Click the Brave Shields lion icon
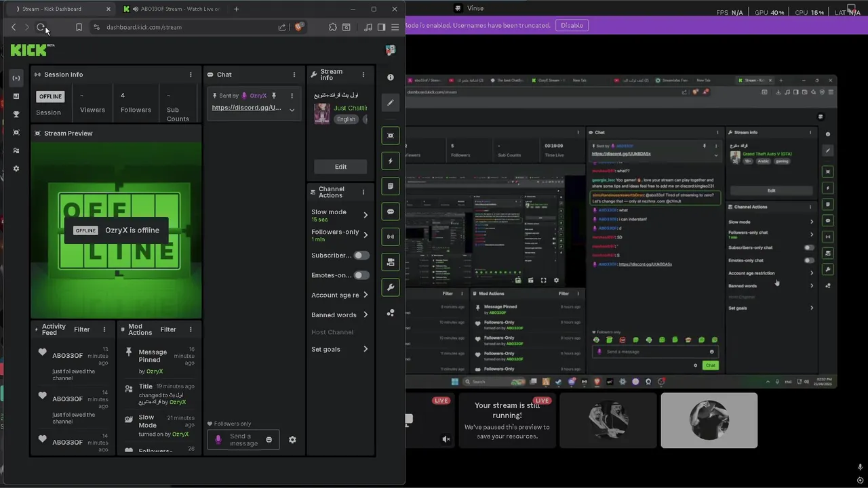This screenshot has height=488, width=868. [299, 27]
